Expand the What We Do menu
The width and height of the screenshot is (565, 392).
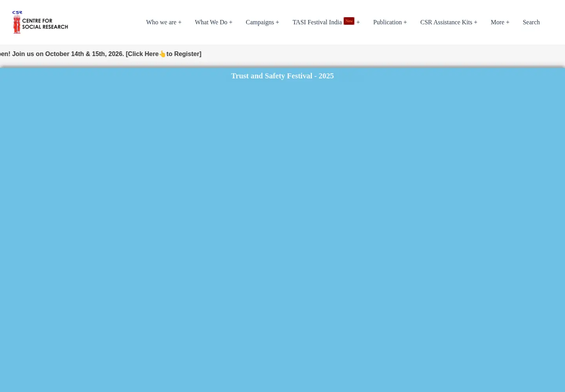click(x=213, y=22)
